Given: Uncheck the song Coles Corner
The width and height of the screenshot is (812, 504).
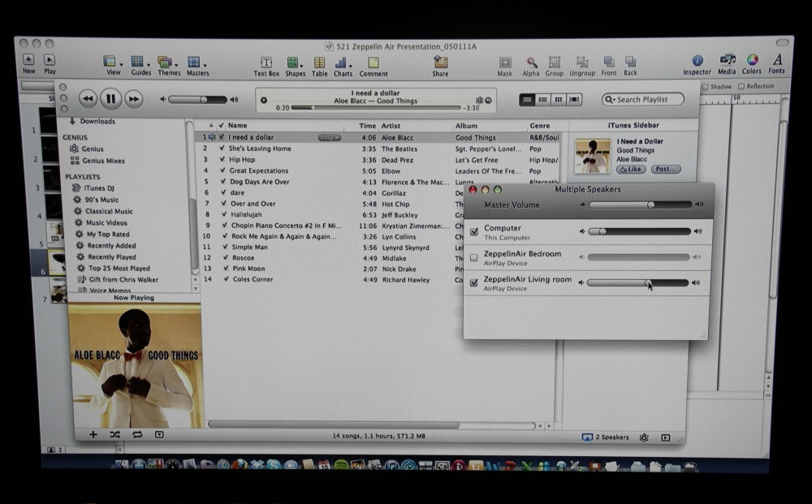Looking at the screenshot, I should point(227,279).
